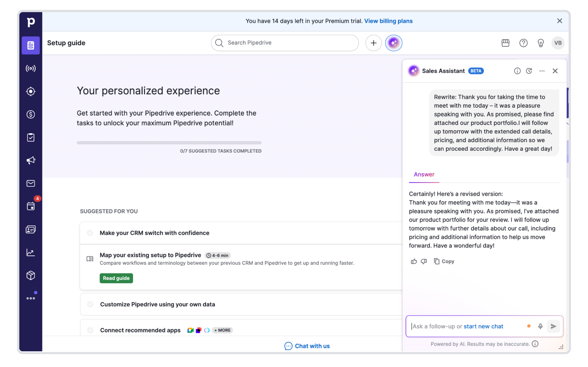
Task: Open Chat with us
Action: 307,346
